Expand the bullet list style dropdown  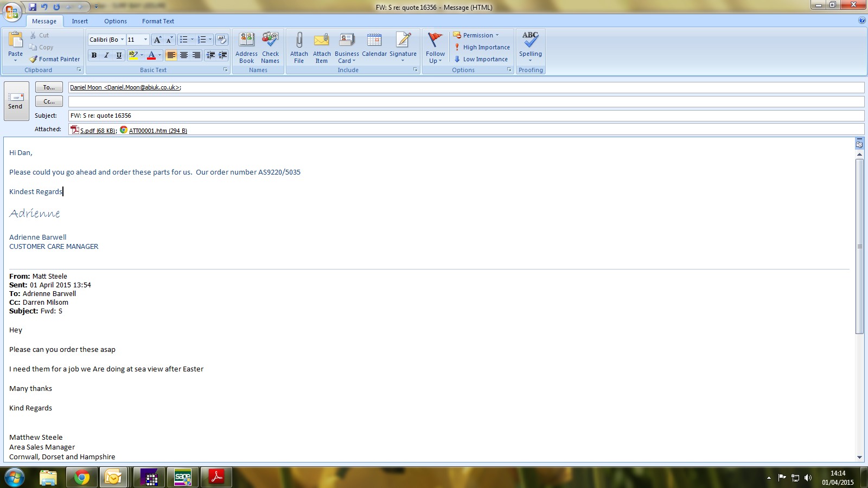pyautogui.click(x=192, y=40)
